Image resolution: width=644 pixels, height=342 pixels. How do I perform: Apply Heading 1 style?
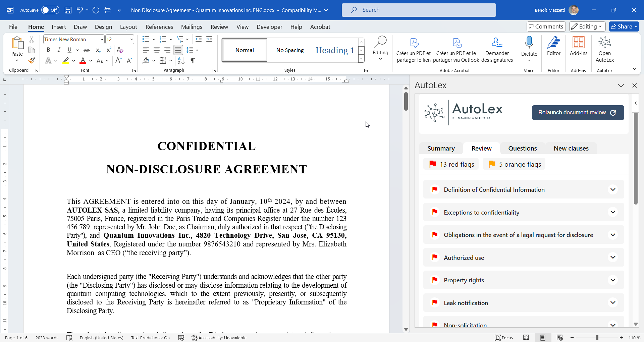click(x=335, y=50)
